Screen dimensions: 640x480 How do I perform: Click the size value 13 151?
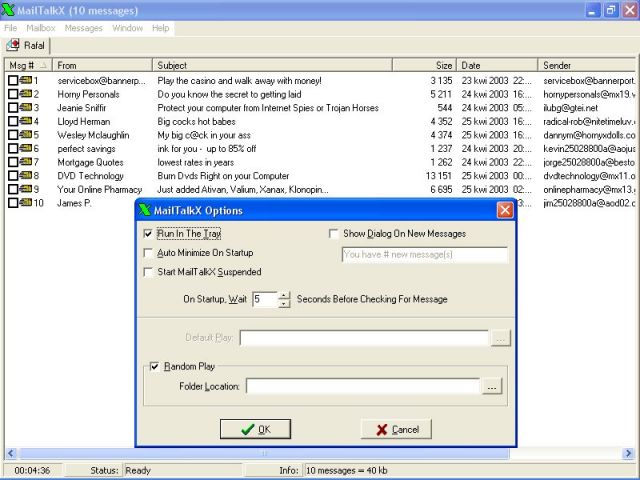click(439, 176)
